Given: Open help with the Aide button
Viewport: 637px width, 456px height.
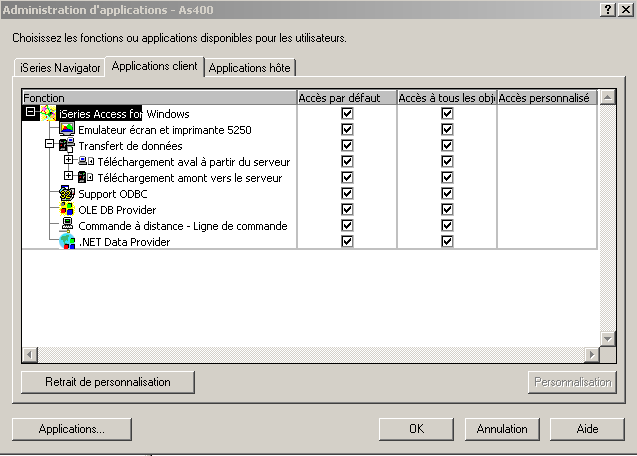Looking at the screenshot, I should pyautogui.click(x=587, y=429).
